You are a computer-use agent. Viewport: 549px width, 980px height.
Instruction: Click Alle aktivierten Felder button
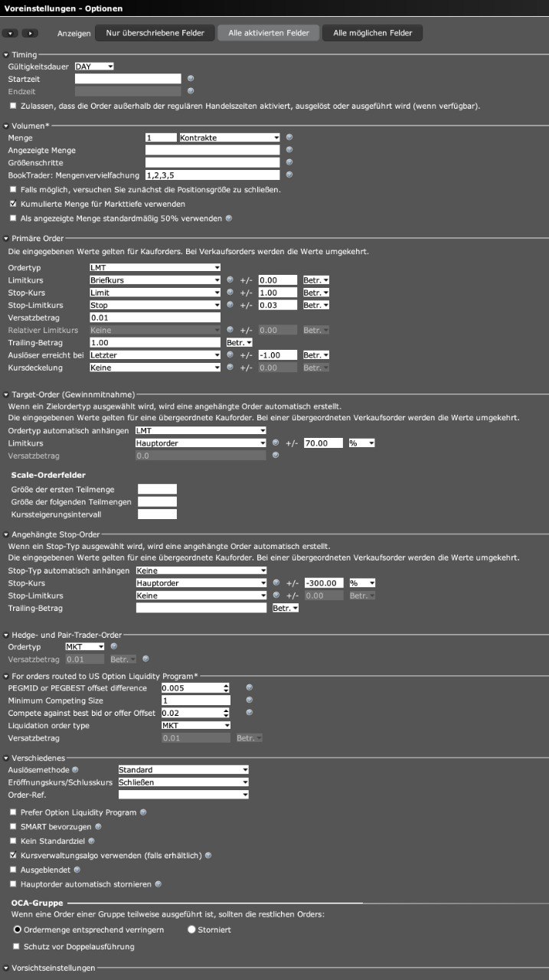(x=268, y=33)
